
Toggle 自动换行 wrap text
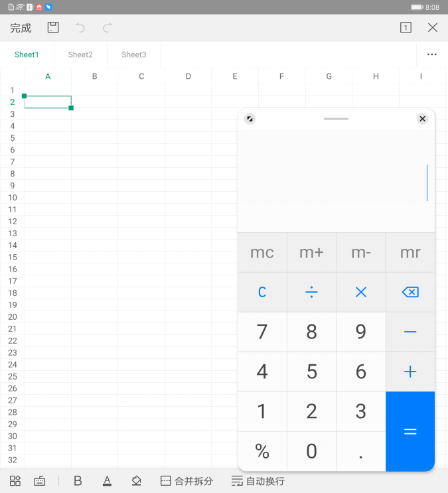(x=258, y=481)
